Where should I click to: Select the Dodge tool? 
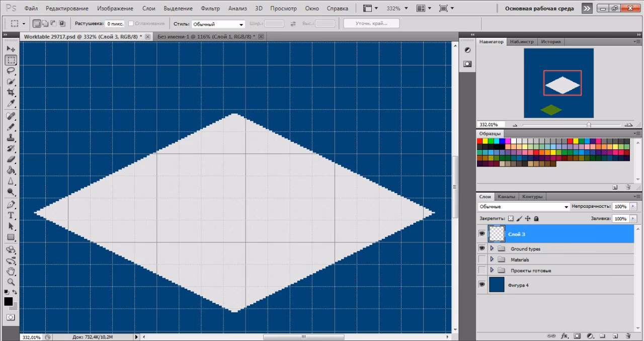pyautogui.click(x=11, y=192)
